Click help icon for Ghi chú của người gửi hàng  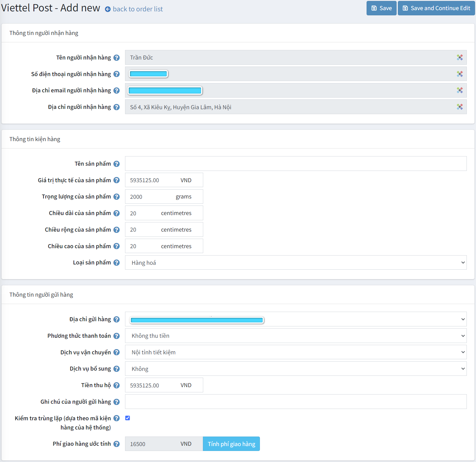(116, 402)
